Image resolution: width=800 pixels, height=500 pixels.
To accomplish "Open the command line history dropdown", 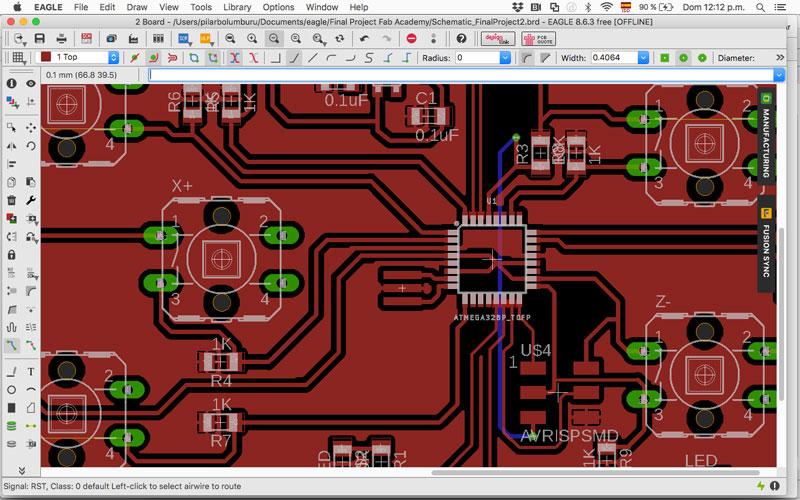I will pyautogui.click(x=779, y=75).
